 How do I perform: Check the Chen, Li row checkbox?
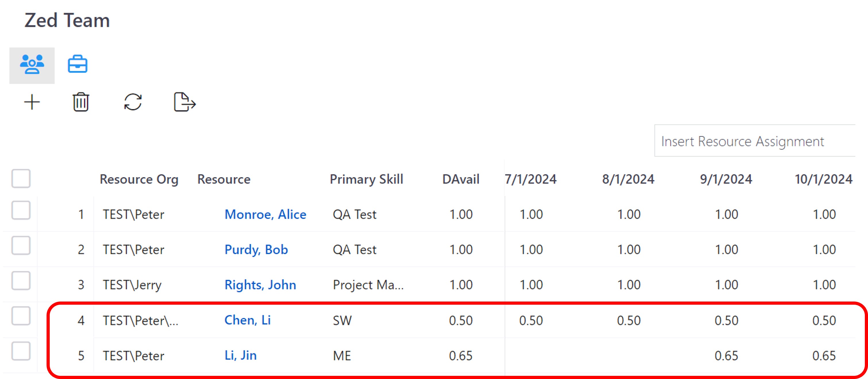point(21,316)
